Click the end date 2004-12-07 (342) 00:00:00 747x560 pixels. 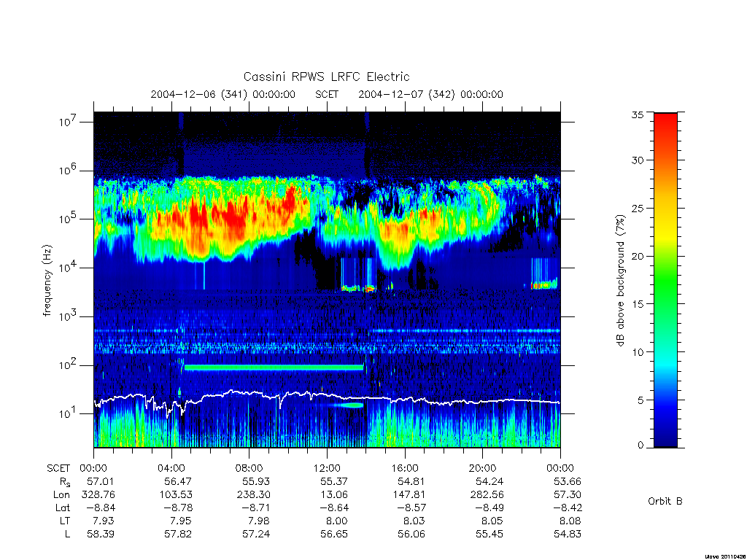[430, 94]
